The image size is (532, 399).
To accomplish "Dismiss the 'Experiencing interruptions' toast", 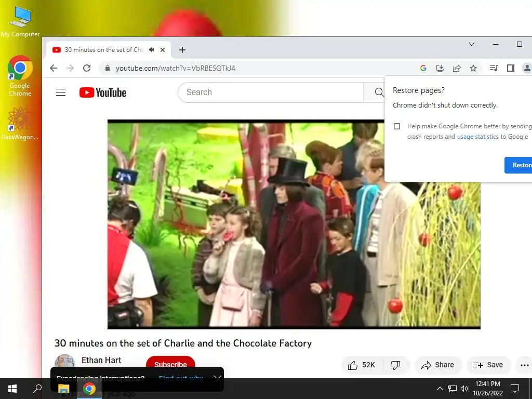I will tap(218, 379).
